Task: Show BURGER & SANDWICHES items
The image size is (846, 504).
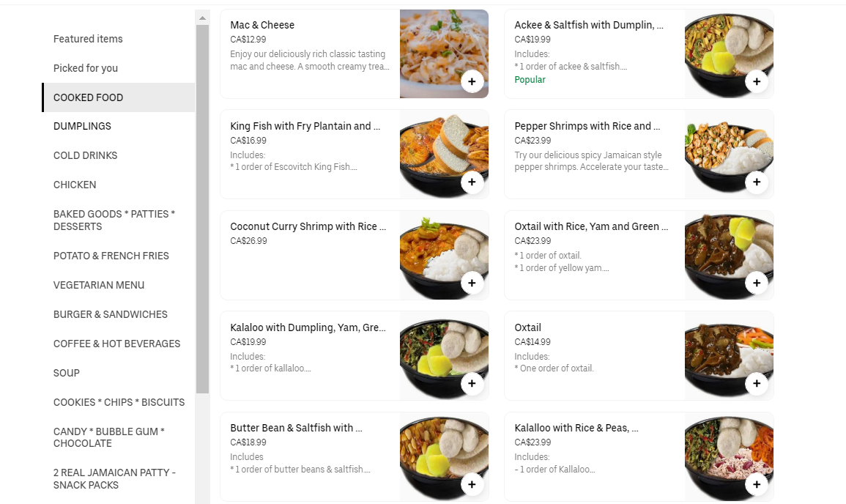Action: coord(111,314)
